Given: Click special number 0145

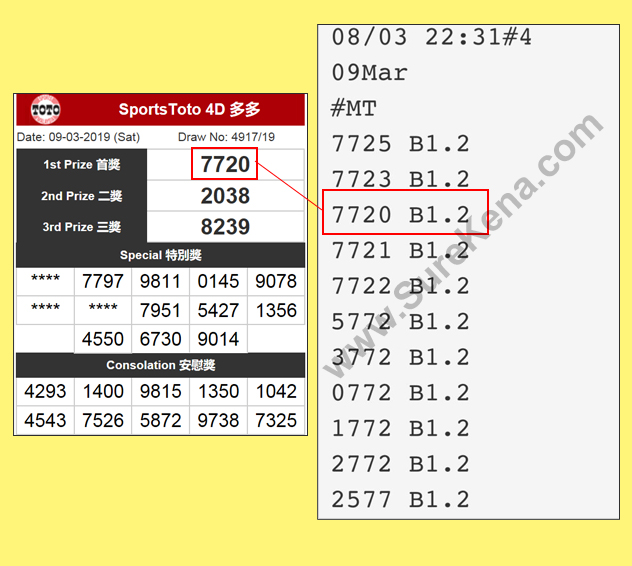Looking at the screenshot, I should (x=218, y=281).
